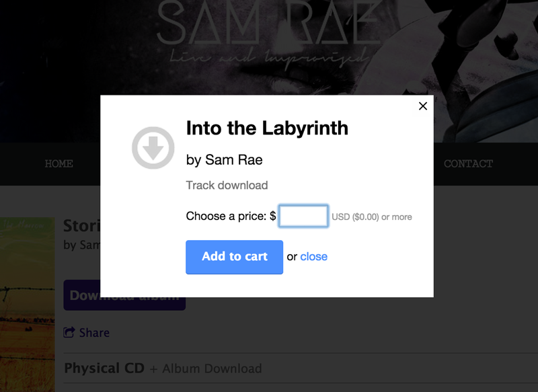Screen dimensions: 538x392
Task: Click the Track download label
Action: point(227,185)
